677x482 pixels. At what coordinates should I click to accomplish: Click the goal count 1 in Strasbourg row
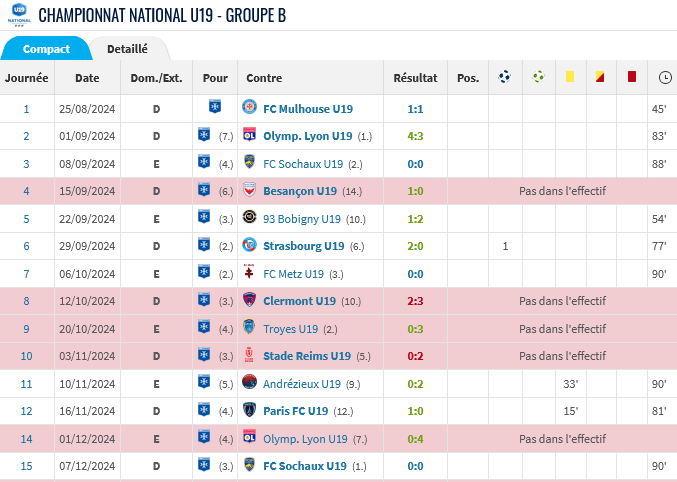(505, 246)
